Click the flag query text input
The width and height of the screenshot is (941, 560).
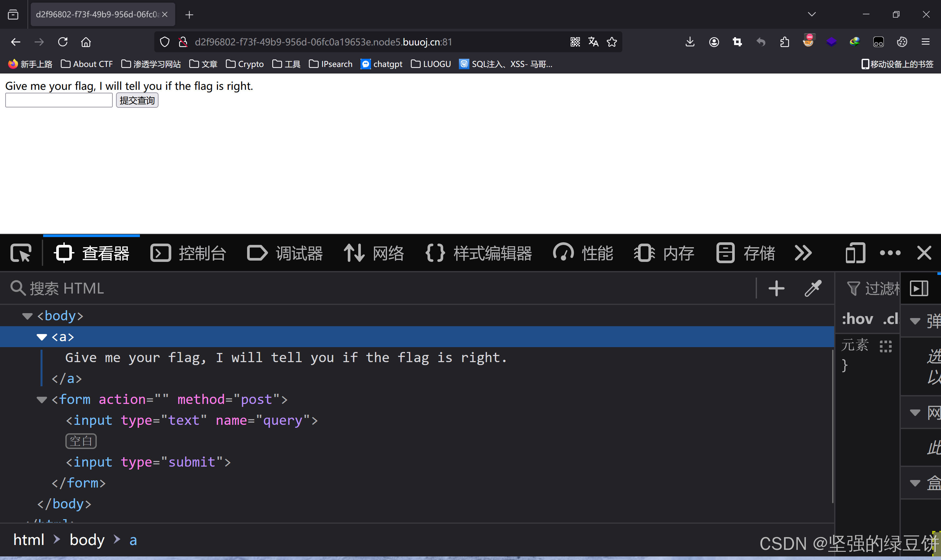(59, 100)
